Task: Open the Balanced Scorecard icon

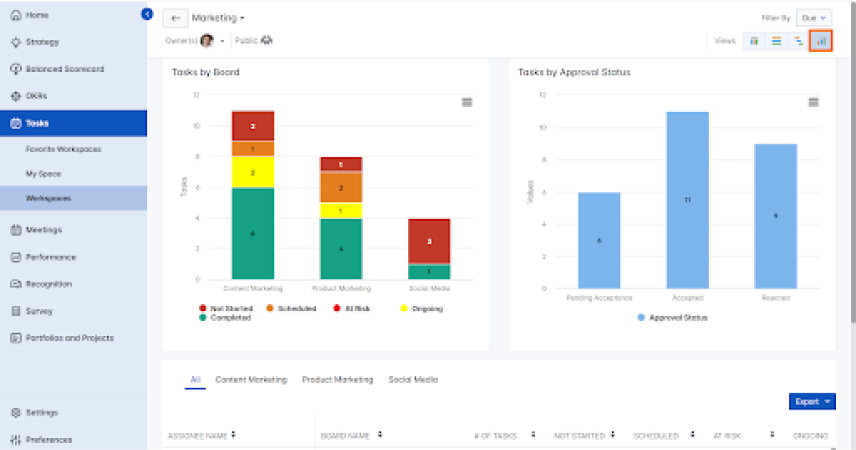Action: coord(16,69)
